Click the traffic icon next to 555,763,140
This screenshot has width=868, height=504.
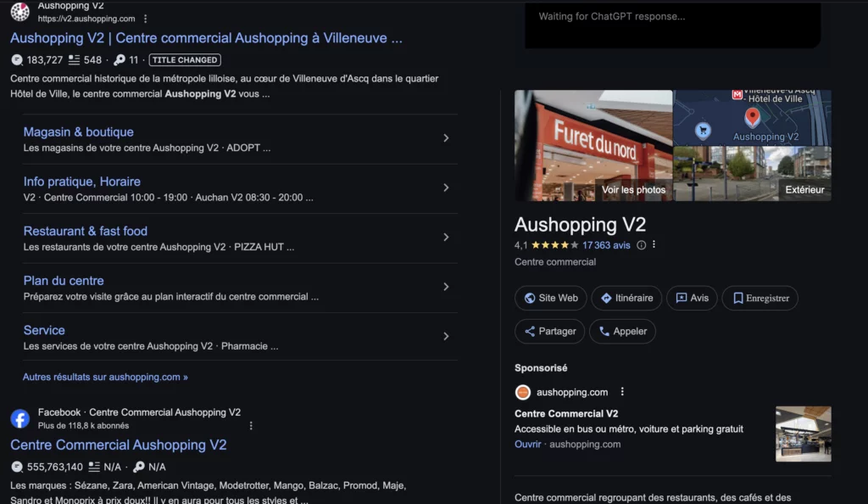(17, 467)
